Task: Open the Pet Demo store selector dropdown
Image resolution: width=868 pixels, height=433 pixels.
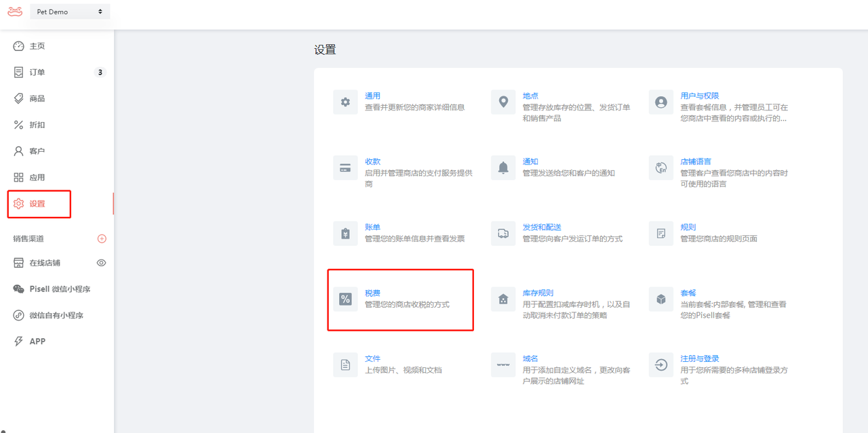Action: [x=70, y=12]
